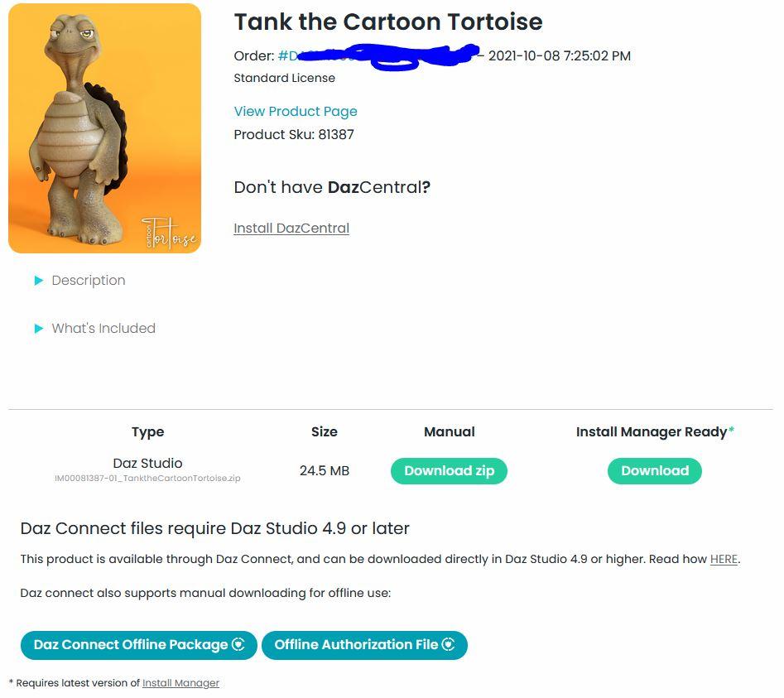The height and width of the screenshot is (698, 784).
Task: Open the View Product Page link
Action: click(x=296, y=112)
